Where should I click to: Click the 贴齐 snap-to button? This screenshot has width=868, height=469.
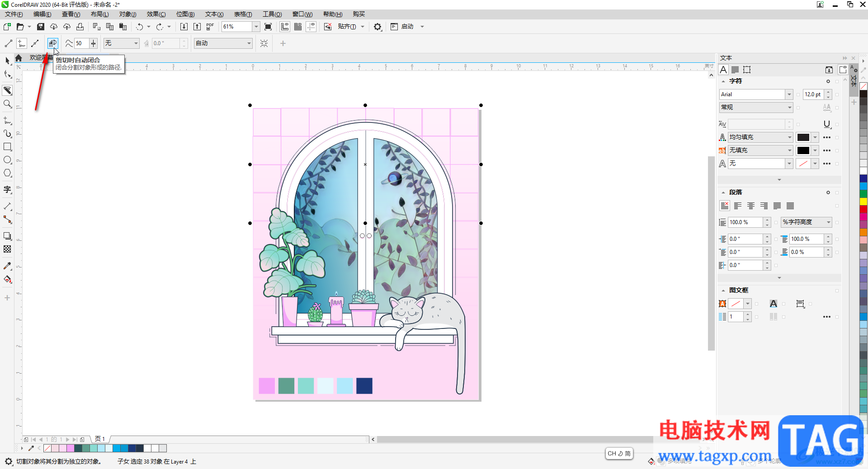click(x=347, y=27)
